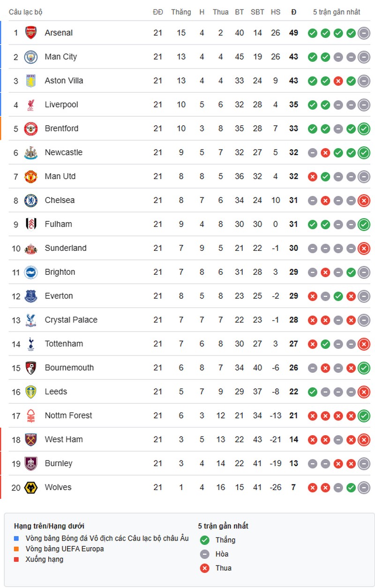This screenshot has width=375, height=588.
Task: Click the 'Câu lạc bộ' column header
Action: tap(25, 12)
